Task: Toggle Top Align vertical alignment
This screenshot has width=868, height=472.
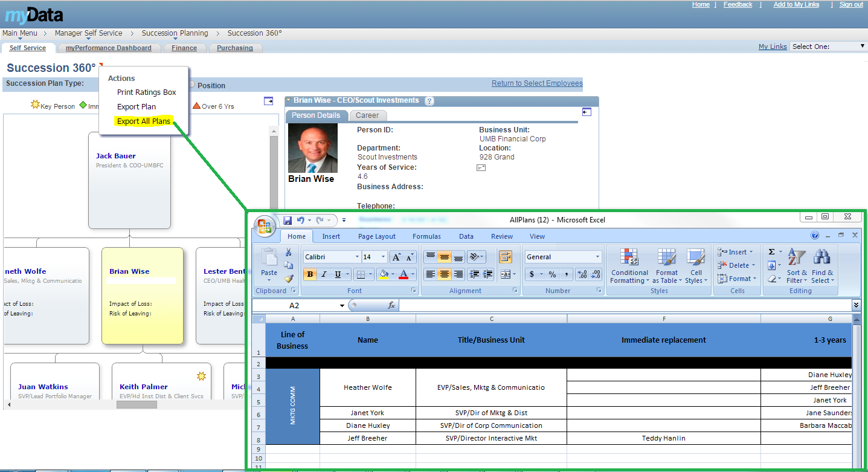Action: point(431,257)
